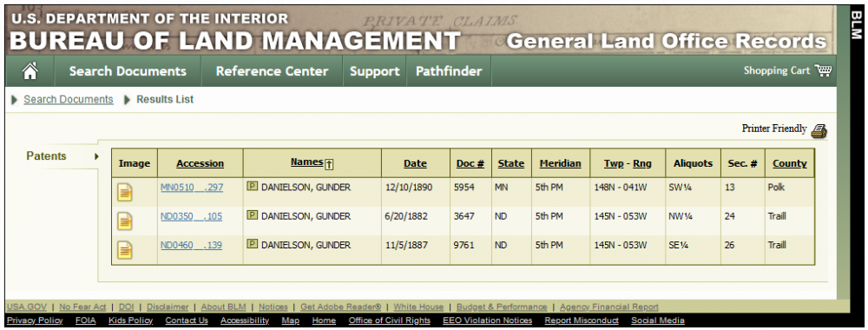Open Agency Financial Report link

click(609, 307)
